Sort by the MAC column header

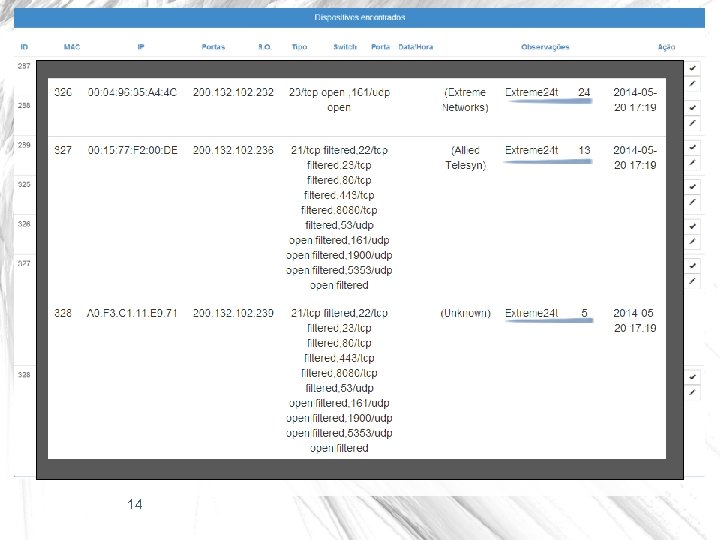[72, 47]
